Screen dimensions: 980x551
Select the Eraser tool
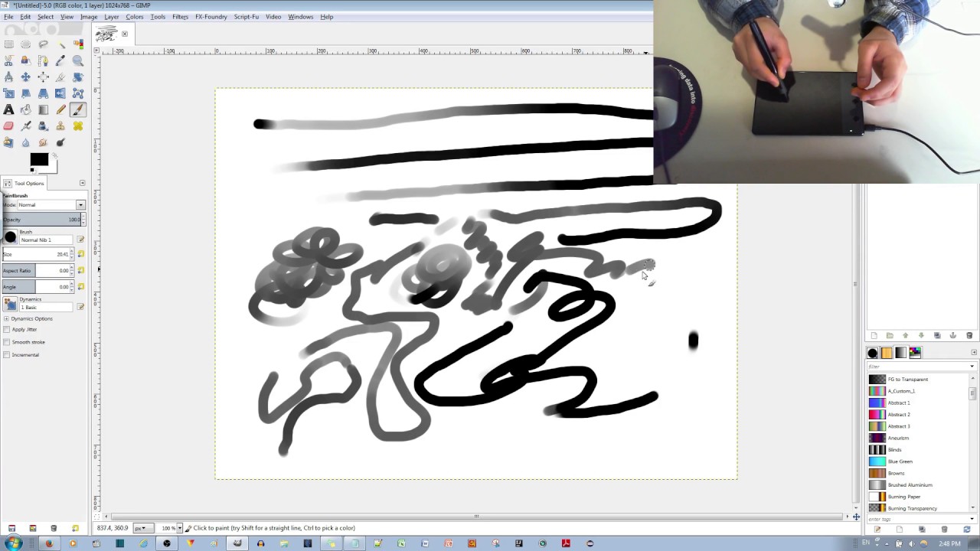[8, 126]
